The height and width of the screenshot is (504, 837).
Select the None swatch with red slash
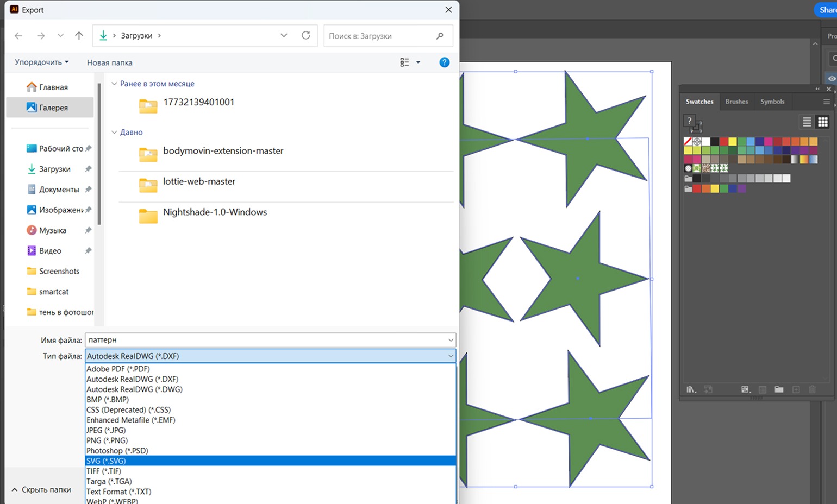(688, 141)
